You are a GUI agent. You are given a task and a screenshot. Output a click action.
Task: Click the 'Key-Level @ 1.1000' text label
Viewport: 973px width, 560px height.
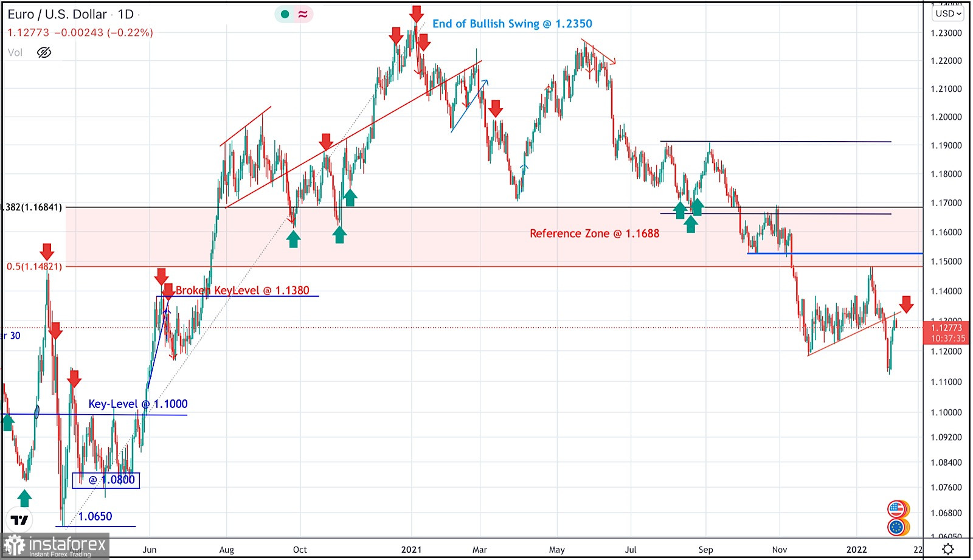tap(138, 404)
